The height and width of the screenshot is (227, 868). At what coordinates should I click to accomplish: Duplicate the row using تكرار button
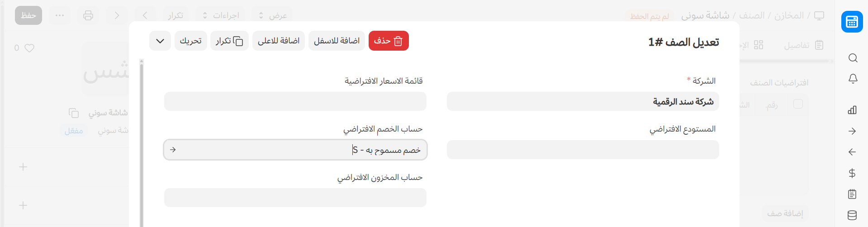229,41
